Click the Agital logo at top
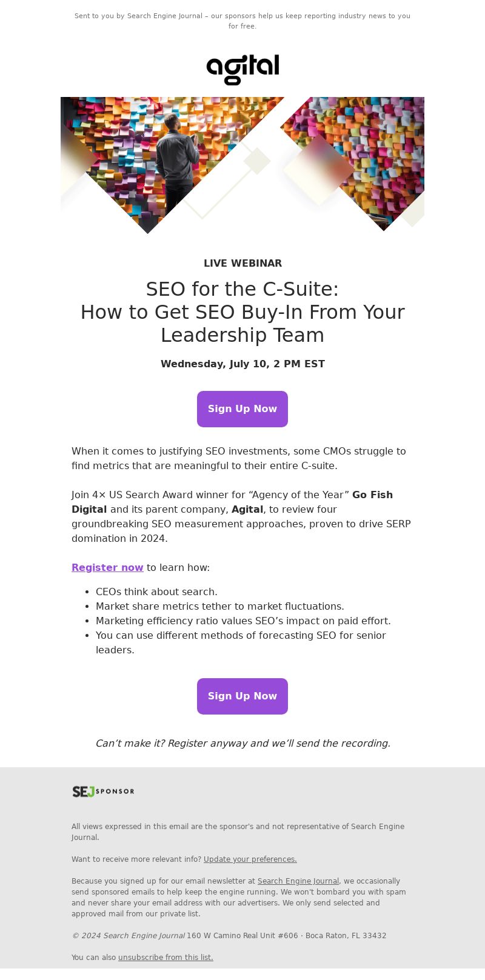The height and width of the screenshot is (980, 485). pos(242,69)
